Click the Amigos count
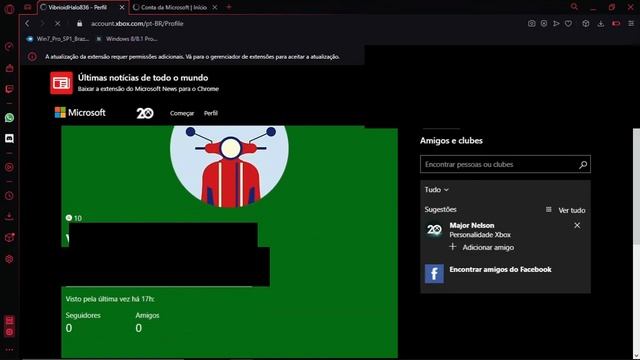 139,328
